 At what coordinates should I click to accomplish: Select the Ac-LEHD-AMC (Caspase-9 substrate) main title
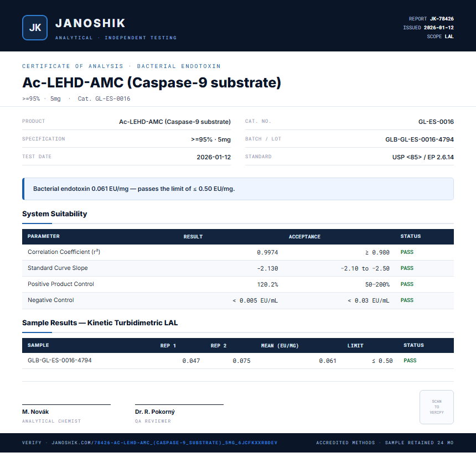coord(152,82)
